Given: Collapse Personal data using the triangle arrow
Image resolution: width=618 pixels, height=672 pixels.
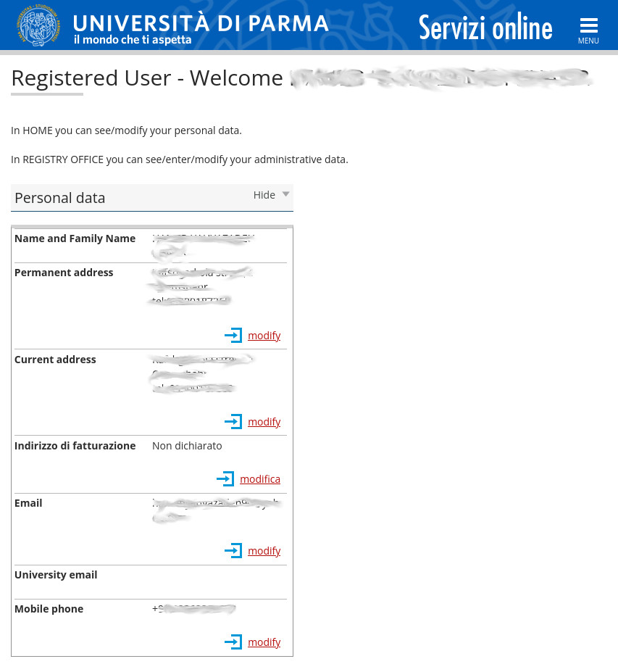Looking at the screenshot, I should [x=285, y=194].
